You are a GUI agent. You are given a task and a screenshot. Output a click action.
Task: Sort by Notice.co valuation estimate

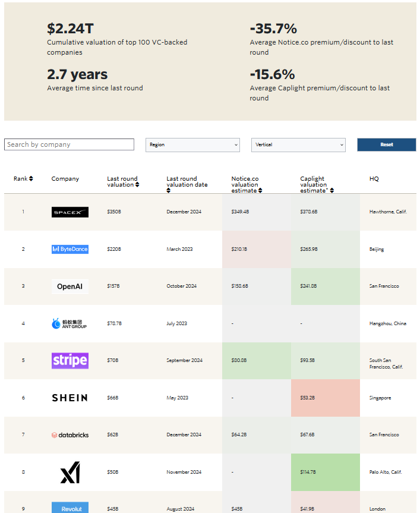click(260, 190)
